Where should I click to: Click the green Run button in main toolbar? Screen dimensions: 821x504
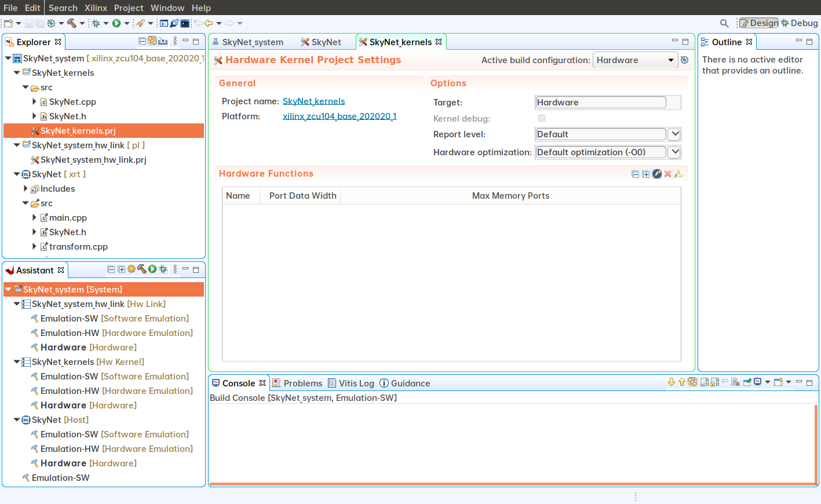click(116, 23)
